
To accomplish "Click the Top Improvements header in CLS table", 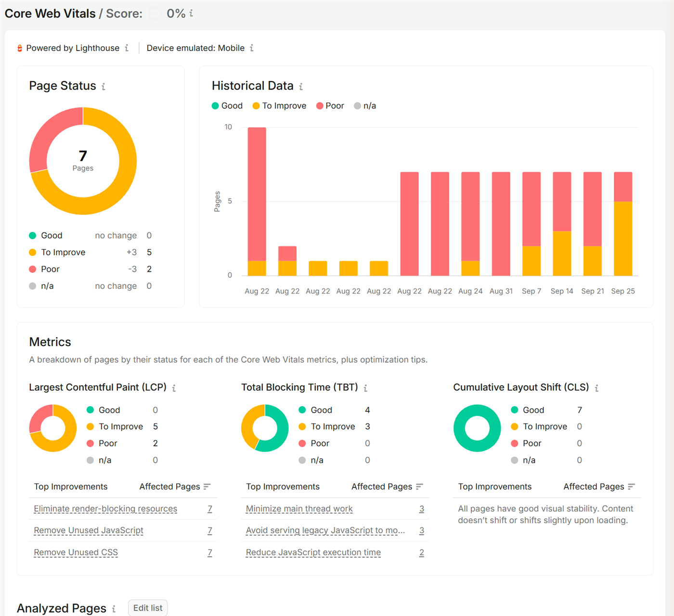I will click(495, 487).
